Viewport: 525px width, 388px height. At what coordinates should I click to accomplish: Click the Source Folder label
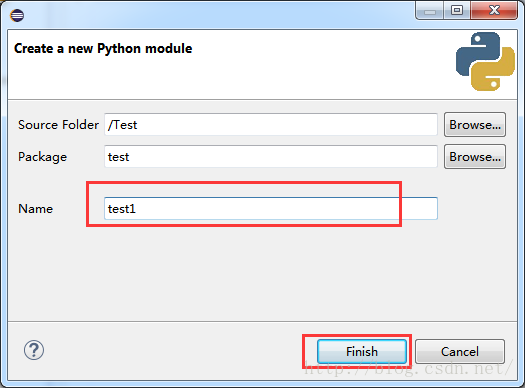[59, 125]
